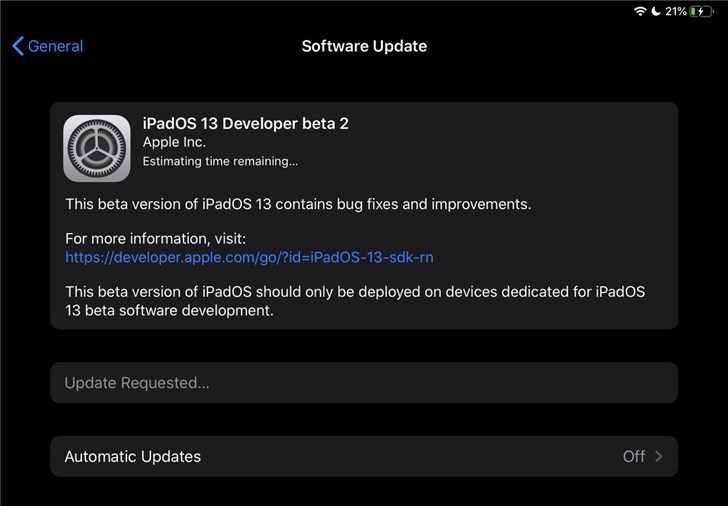The width and height of the screenshot is (728, 506).
Task: Tap the Off value for Automatic Updates
Action: pos(634,457)
